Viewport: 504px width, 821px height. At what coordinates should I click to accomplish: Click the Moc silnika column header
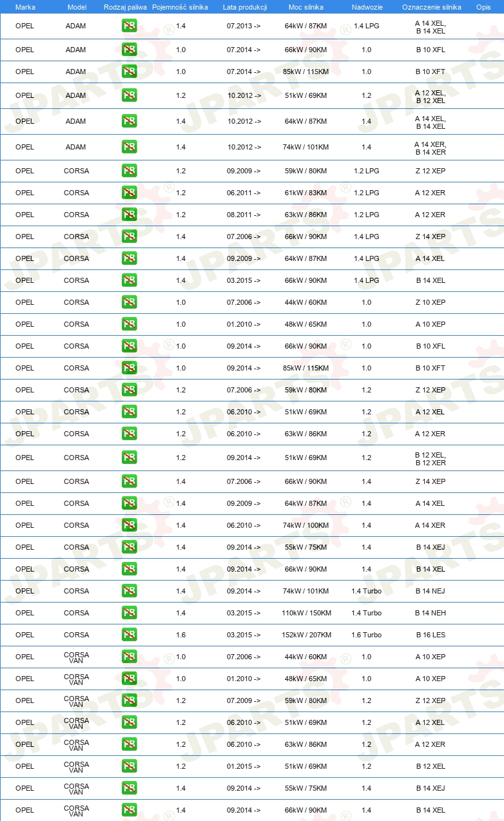tap(306, 6)
